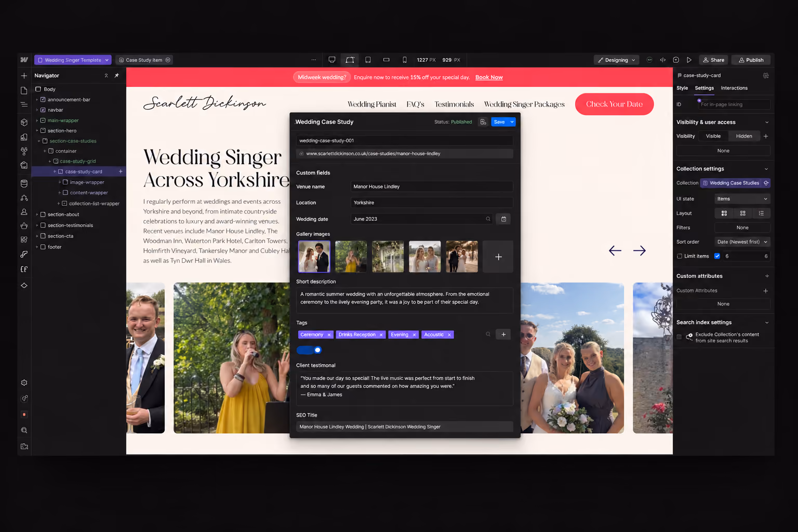This screenshot has width=798, height=532.
Task: Open the Webflow logo menu
Action: [24, 60]
